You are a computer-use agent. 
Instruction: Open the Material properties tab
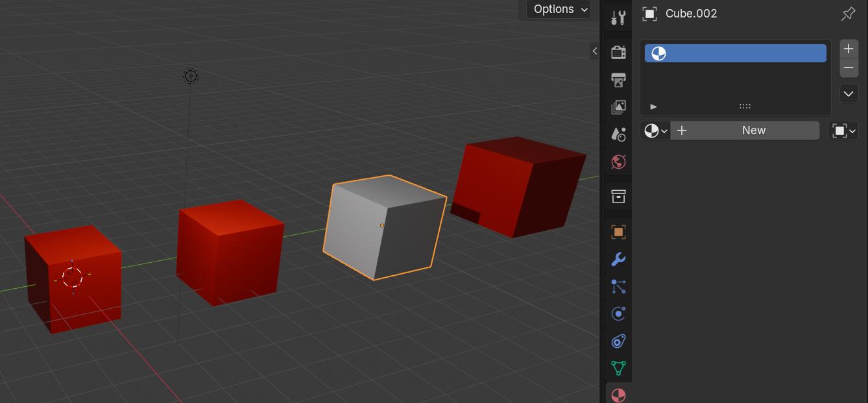click(x=618, y=395)
